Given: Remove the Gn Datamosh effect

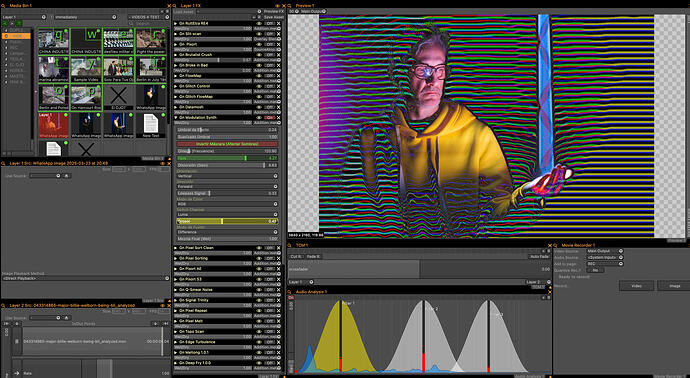Looking at the screenshot, I should coord(278,107).
